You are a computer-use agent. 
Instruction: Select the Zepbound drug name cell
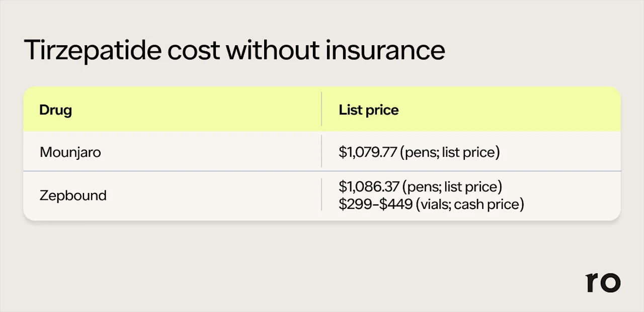tap(73, 195)
